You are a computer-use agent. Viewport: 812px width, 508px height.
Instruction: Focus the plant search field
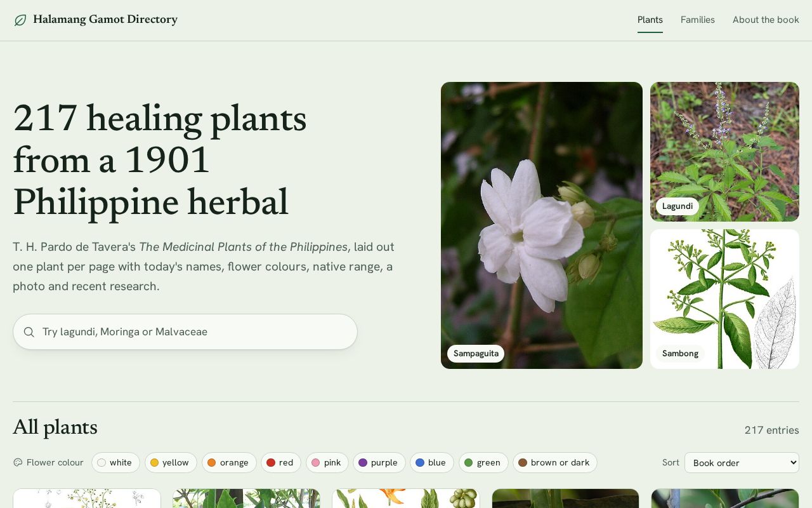(x=185, y=332)
